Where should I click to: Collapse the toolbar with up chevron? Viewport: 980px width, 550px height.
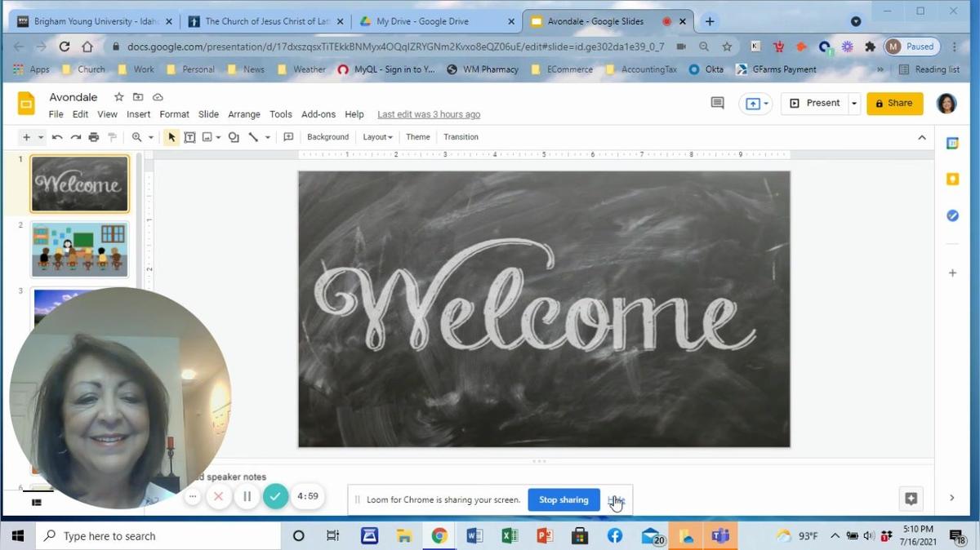click(x=922, y=137)
